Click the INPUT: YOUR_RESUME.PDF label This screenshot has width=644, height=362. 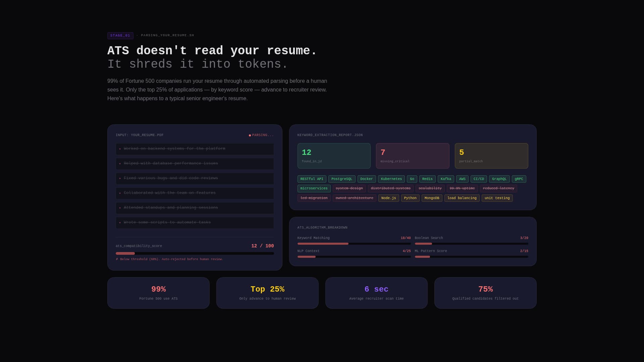[x=140, y=135]
